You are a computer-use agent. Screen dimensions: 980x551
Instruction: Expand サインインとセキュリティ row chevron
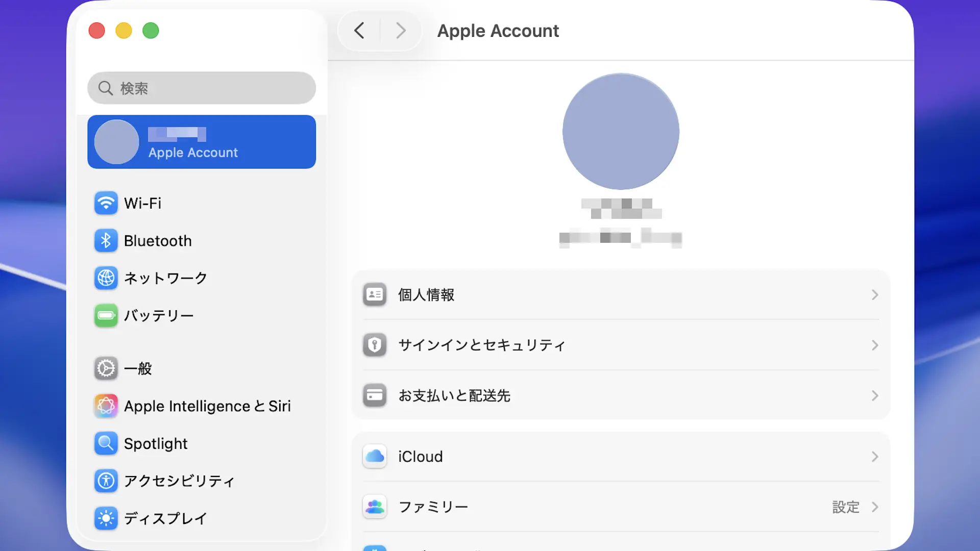pos(874,345)
